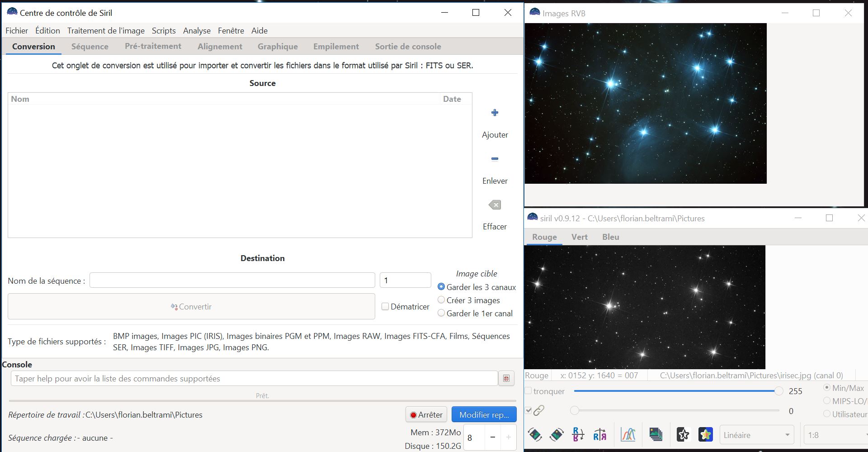Click the chain link icon for sliders
The image size is (868, 452).
click(539, 411)
